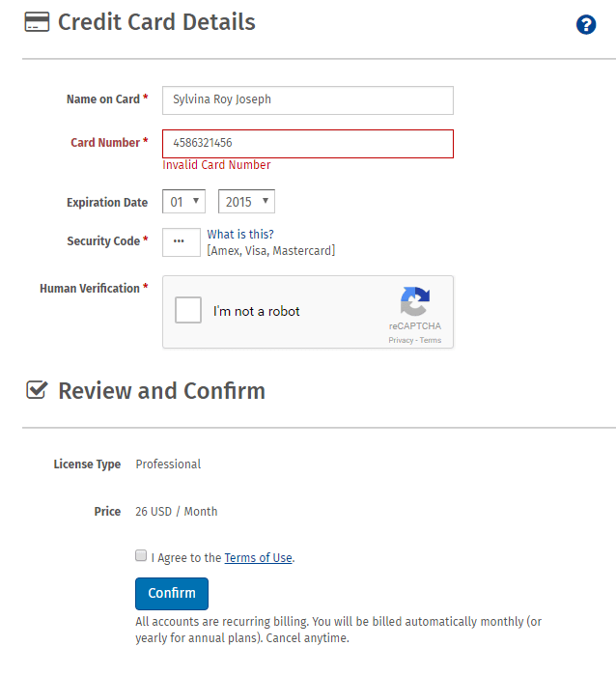The height and width of the screenshot is (675, 616).
Task: Click the recurring billing notice text
Action: (x=338, y=630)
